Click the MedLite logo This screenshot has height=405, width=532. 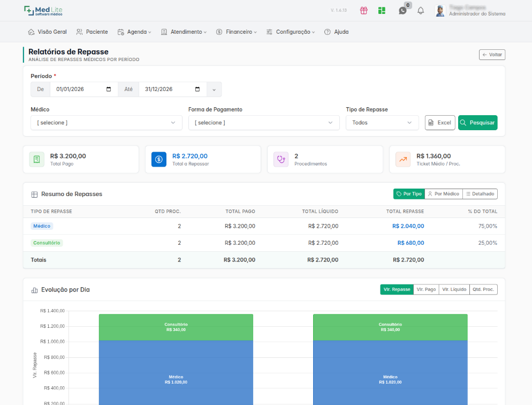click(x=43, y=11)
